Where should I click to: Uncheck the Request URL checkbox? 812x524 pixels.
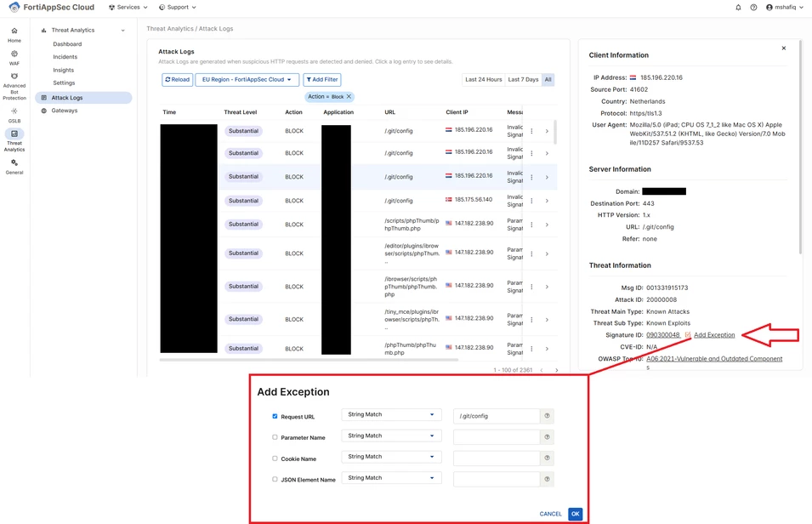275,416
